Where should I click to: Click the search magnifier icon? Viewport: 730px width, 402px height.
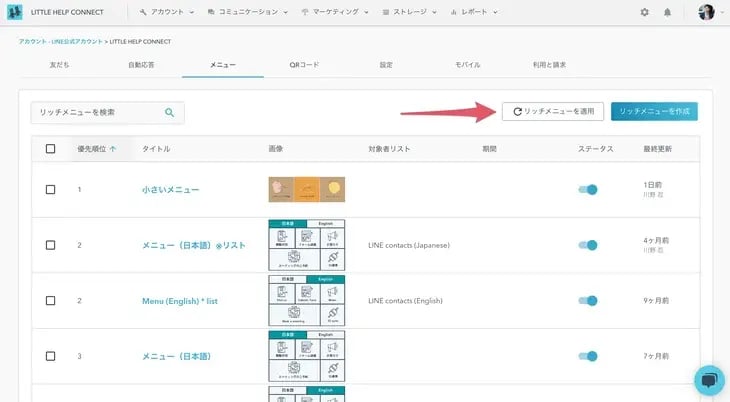[x=170, y=113]
